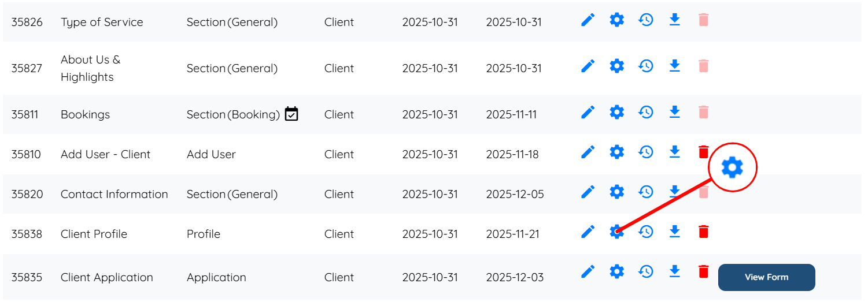Open settings for About Us & Highlights
This screenshot has height=302, width=868.
617,66
